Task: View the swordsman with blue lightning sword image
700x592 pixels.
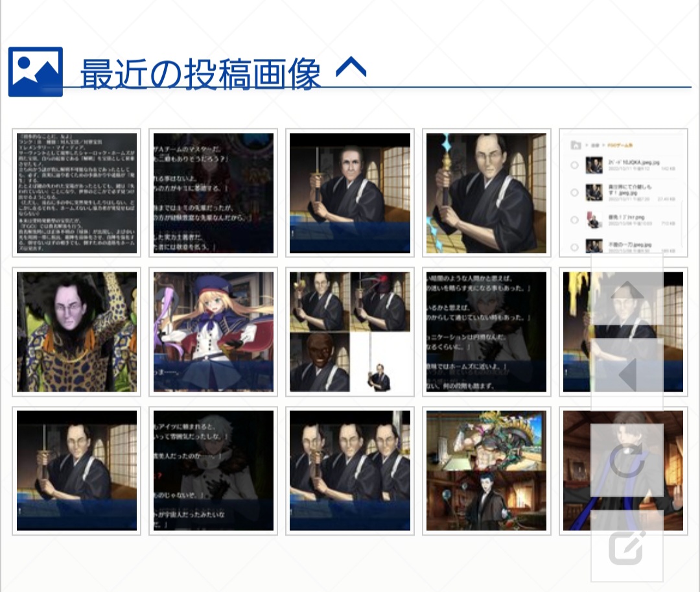Action: tap(487, 193)
